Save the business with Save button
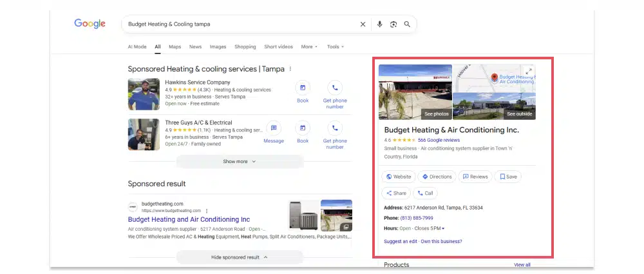 tap(507, 177)
